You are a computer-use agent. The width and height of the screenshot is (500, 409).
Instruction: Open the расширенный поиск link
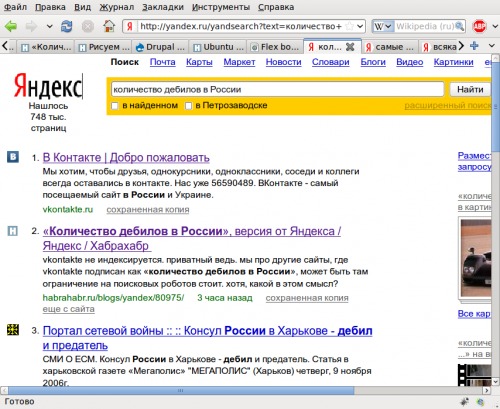(448, 106)
